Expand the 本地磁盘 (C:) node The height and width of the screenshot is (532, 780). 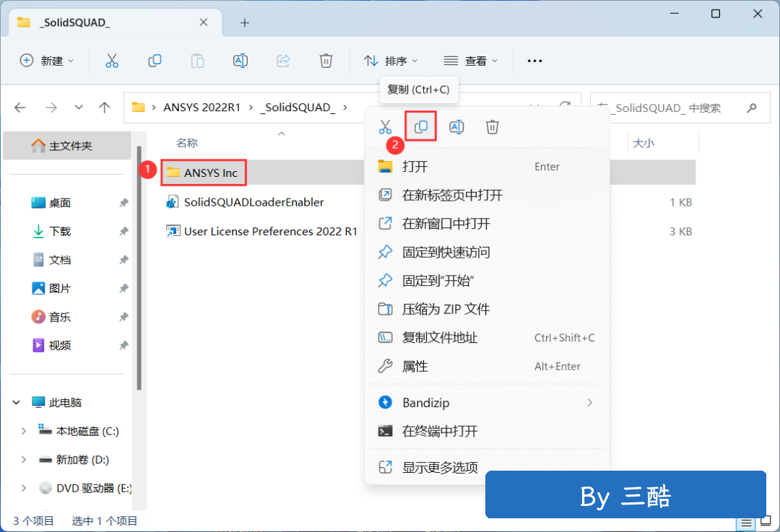point(23,431)
